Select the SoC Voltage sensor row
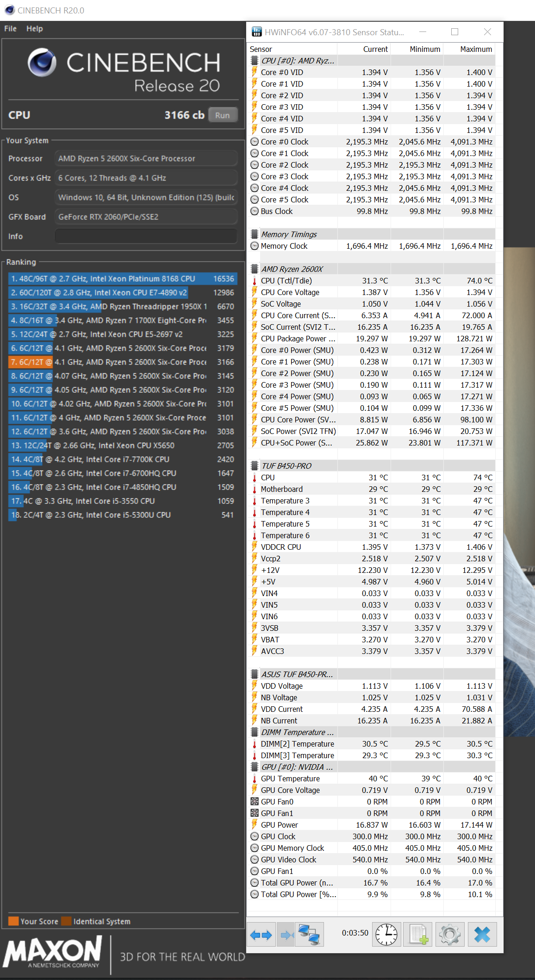 (x=372, y=304)
